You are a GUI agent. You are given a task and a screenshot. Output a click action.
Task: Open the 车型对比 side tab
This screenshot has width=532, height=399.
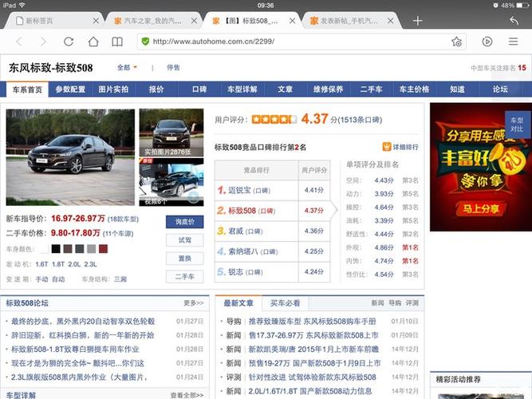(x=517, y=124)
